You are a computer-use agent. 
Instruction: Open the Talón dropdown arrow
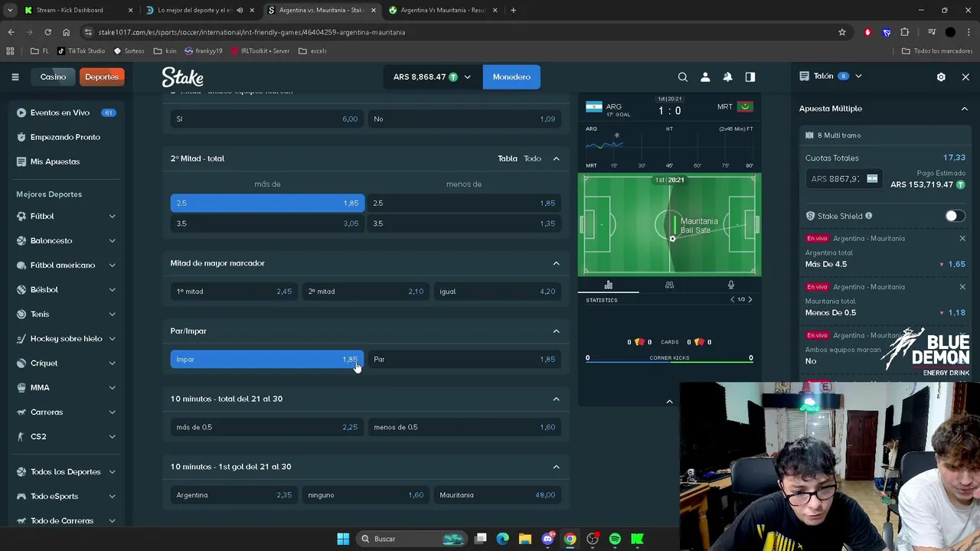(858, 77)
